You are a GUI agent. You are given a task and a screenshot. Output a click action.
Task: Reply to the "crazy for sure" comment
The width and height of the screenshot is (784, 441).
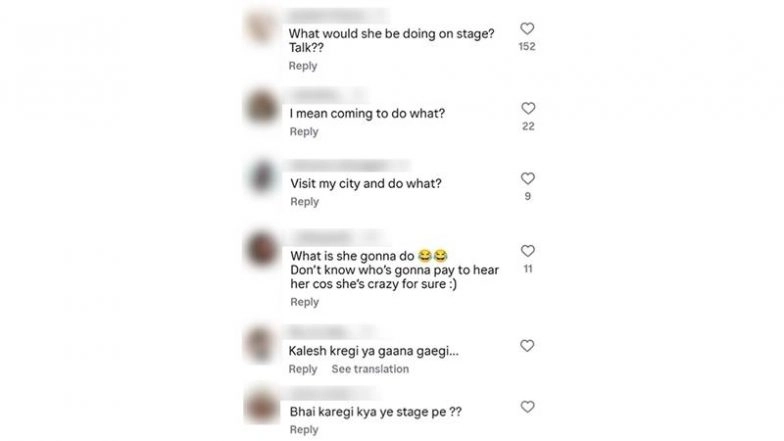304,302
